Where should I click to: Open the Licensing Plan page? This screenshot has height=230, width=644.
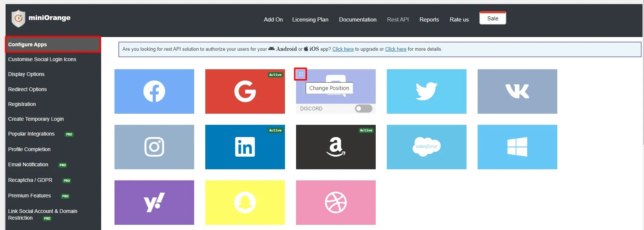[310, 20]
